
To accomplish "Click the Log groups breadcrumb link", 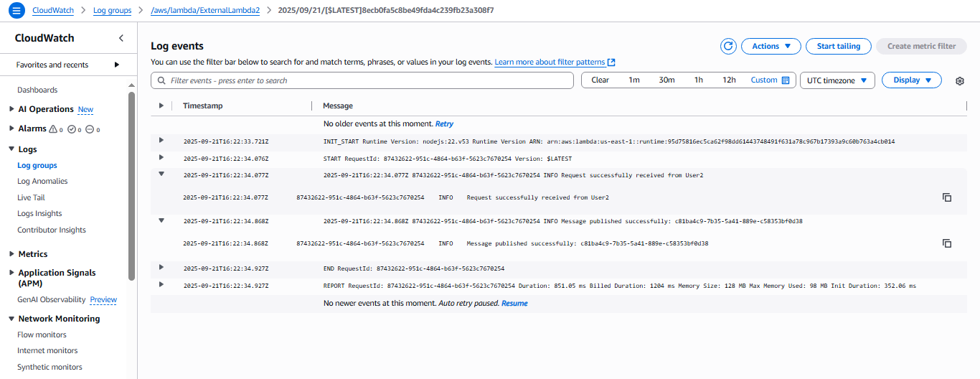I will click(x=113, y=11).
